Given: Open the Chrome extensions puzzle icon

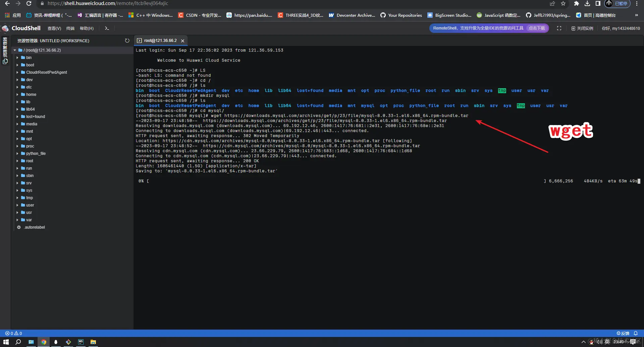Looking at the screenshot, I should [576, 4].
